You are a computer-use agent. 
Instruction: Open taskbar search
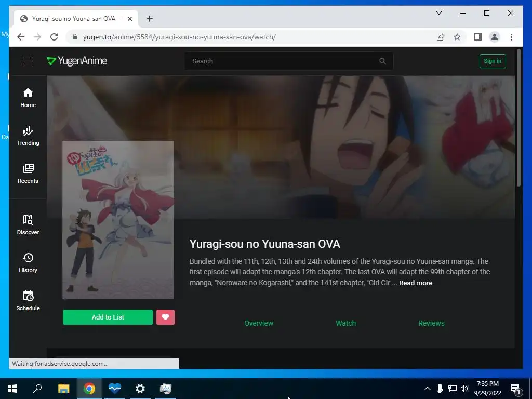pos(37,389)
